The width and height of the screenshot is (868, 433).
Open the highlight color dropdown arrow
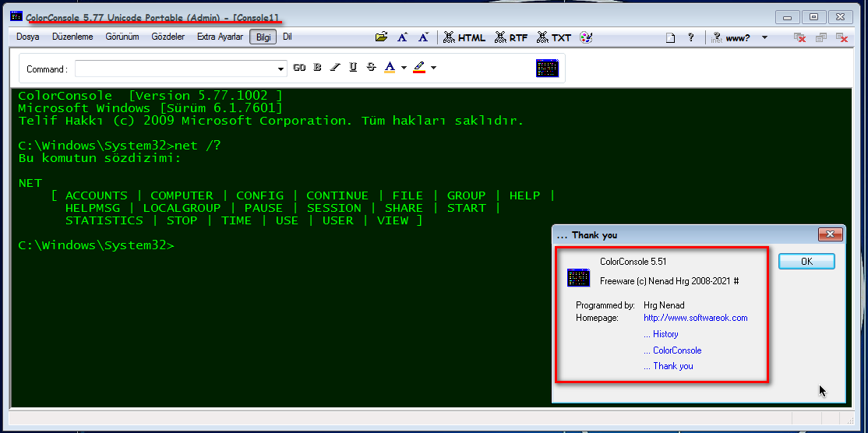[433, 68]
